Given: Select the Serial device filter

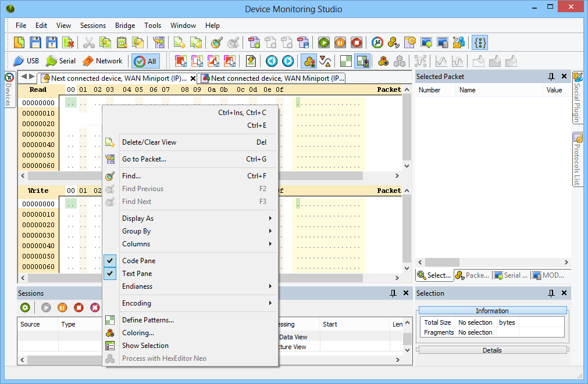Looking at the screenshot, I should click(61, 61).
